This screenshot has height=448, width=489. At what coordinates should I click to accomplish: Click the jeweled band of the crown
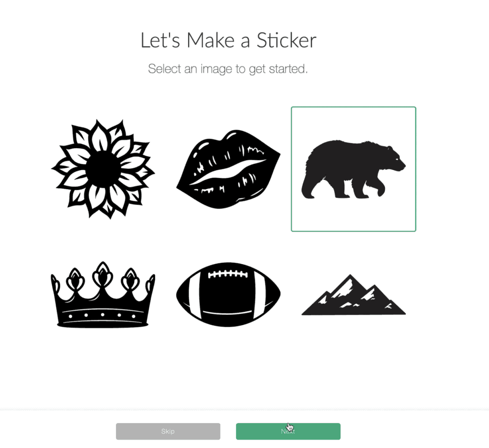[103, 315]
